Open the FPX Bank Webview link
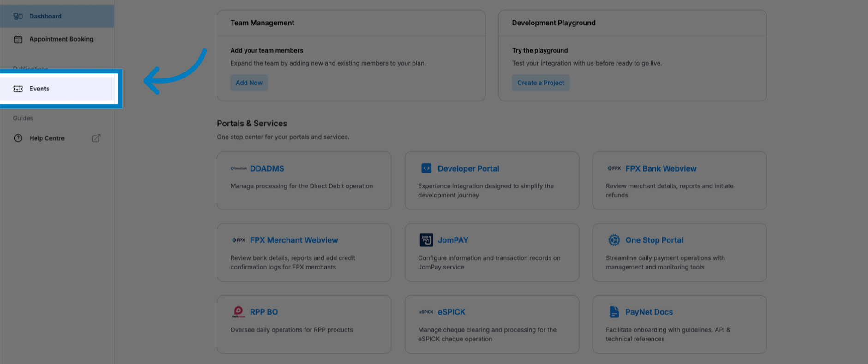 [x=661, y=168]
